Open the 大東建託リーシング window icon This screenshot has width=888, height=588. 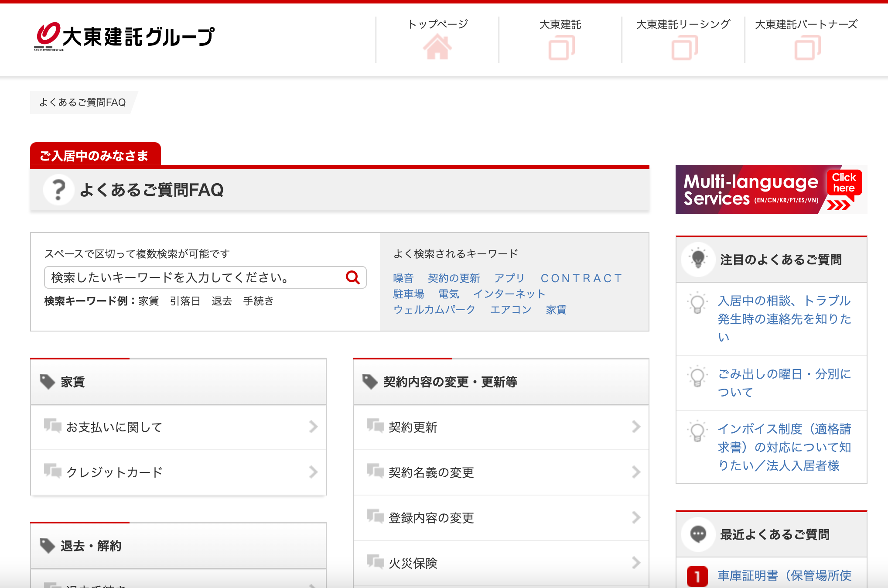(684, 48)
